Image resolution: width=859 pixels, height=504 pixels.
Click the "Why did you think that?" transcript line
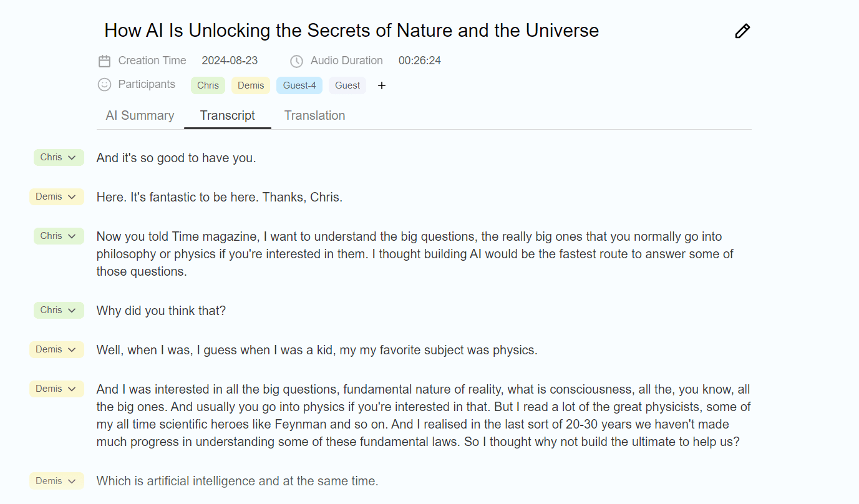[x=161, y=311]
